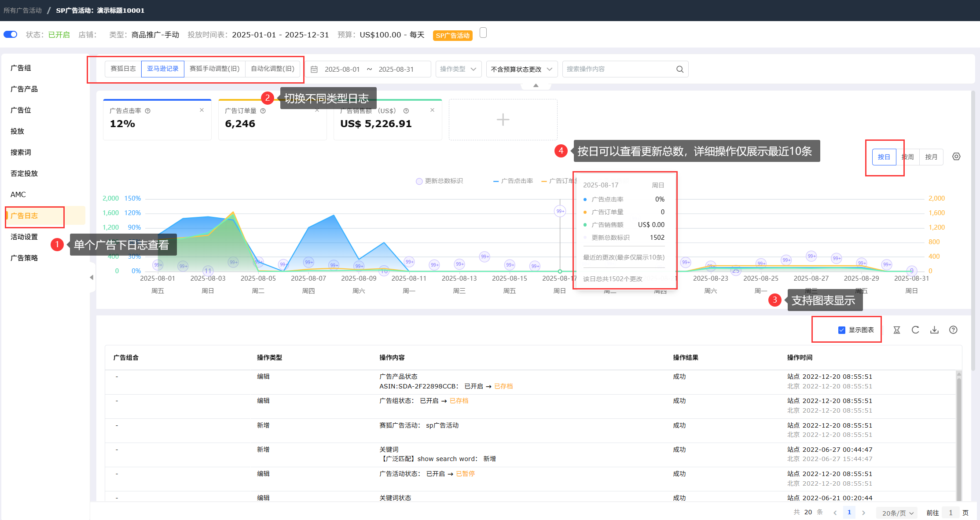Close the 广告点击率 metric card
This screenshot has height=520, width=980.
click(202, 110)
